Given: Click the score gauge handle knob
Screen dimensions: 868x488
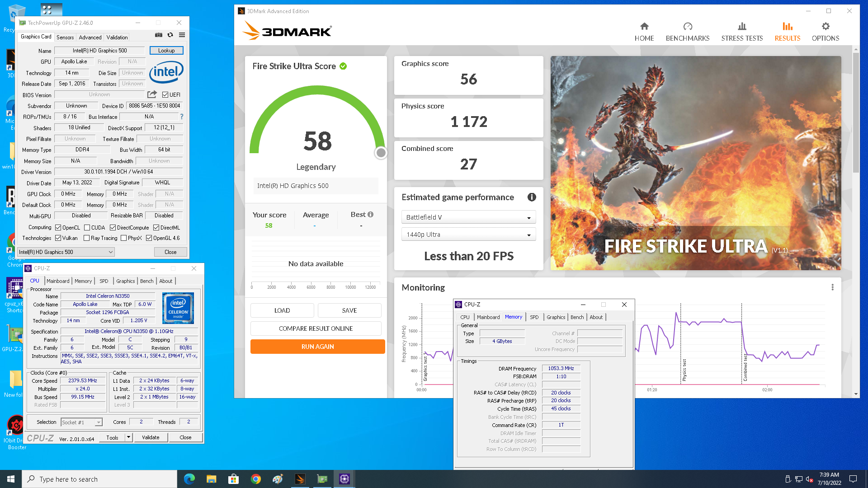Looking at the screenshot, I should coord(381,153).
